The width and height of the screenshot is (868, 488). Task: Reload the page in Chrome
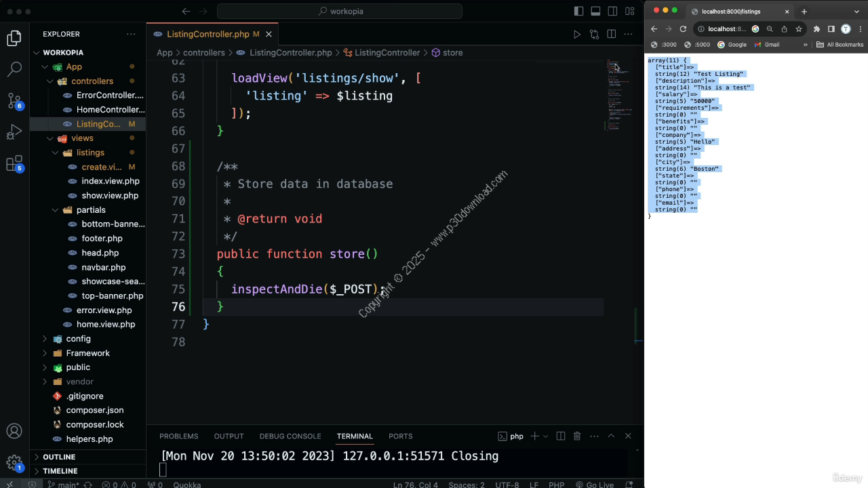[683, 29]
